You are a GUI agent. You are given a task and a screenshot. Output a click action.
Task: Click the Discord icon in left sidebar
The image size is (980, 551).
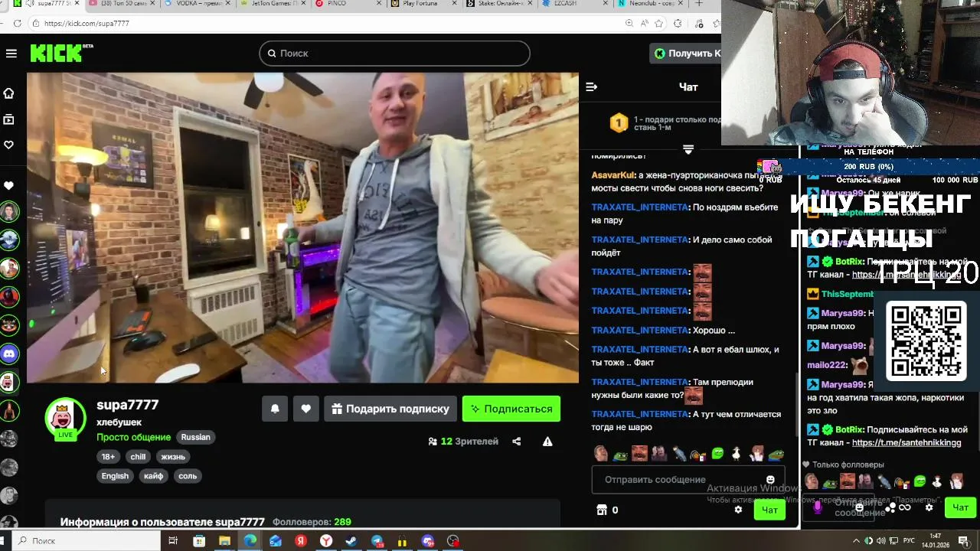click(9, 354)
